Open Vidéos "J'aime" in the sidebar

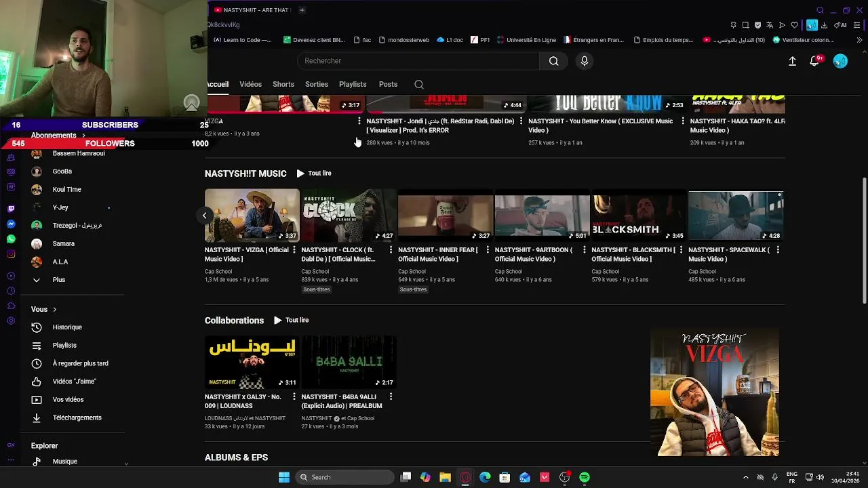[x=74, y=382]
